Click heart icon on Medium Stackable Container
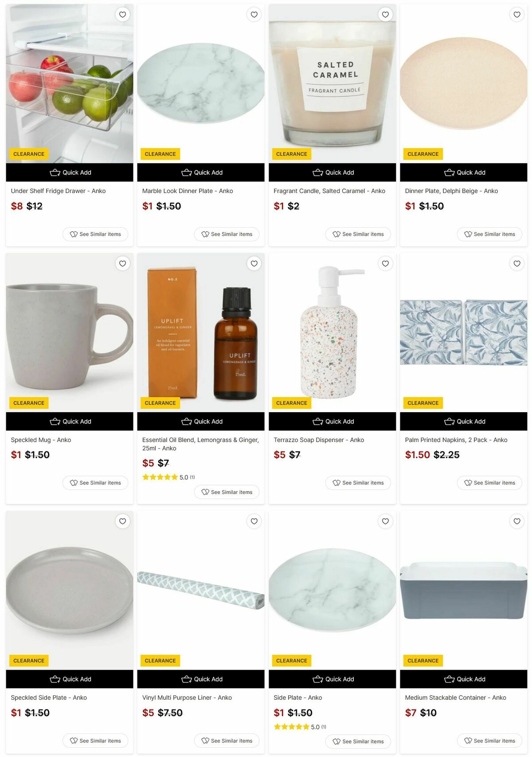 pyautogui.click(x=517, y=521)
